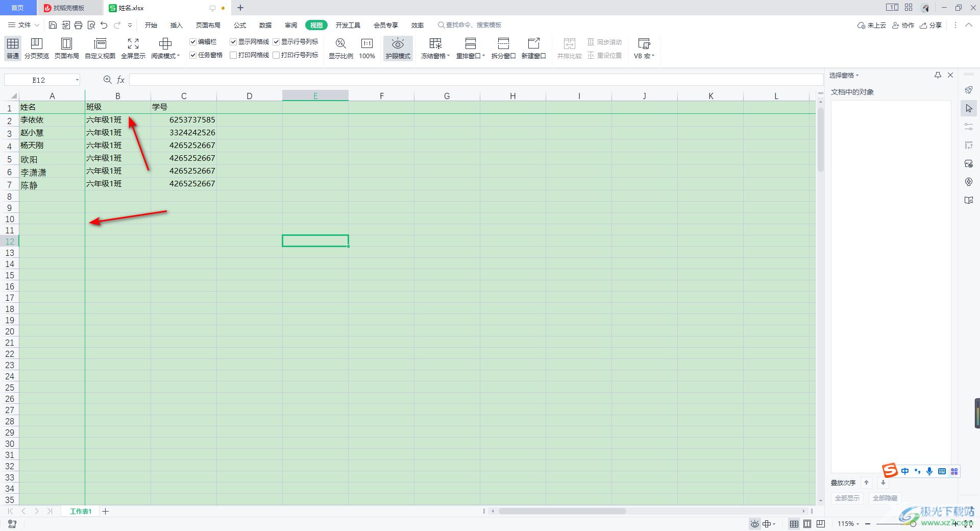Reset zoom with the 100% button

[x=367, y=49]
